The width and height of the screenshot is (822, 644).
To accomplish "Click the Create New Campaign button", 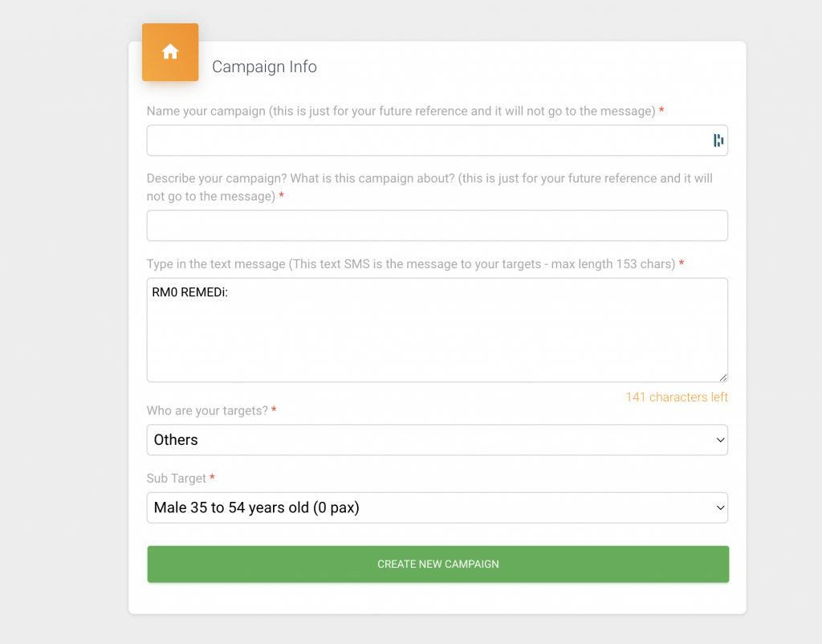I will 437,564.
